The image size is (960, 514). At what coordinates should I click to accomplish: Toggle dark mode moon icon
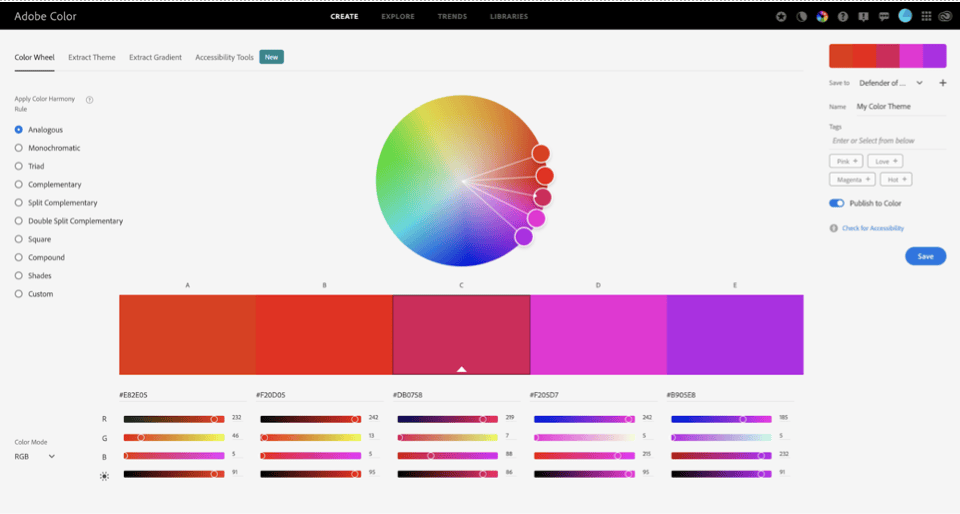point(801,17)
